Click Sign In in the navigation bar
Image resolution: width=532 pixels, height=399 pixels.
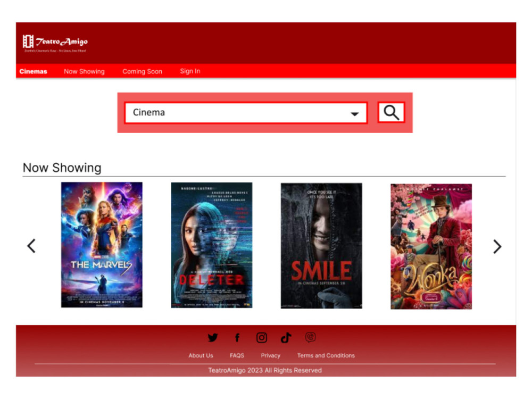tap(190, 71)
